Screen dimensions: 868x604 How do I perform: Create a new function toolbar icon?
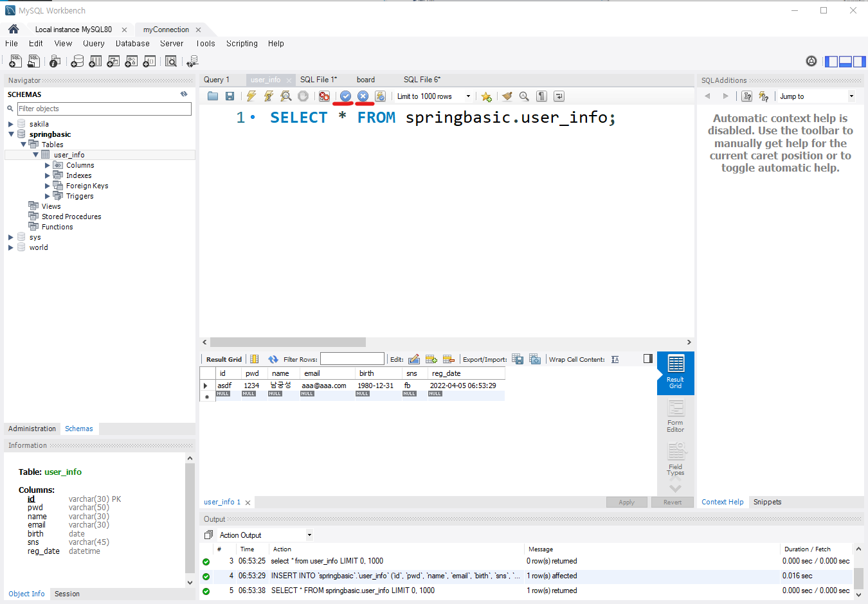point(149,61)
